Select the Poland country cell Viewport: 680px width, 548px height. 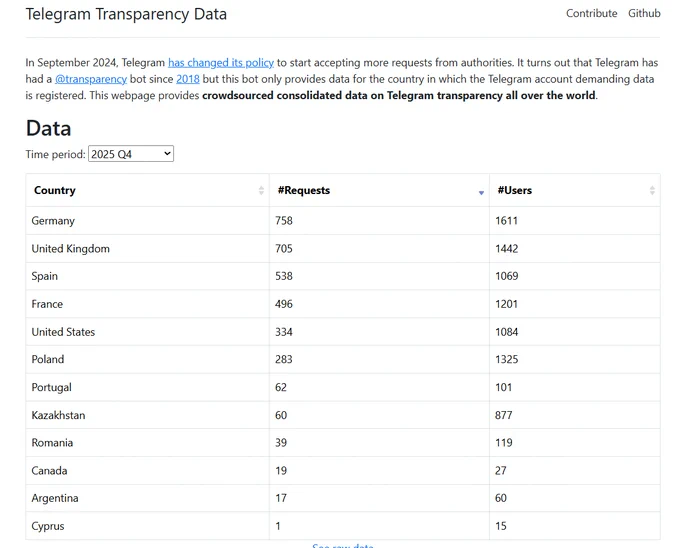click(147, 359)
